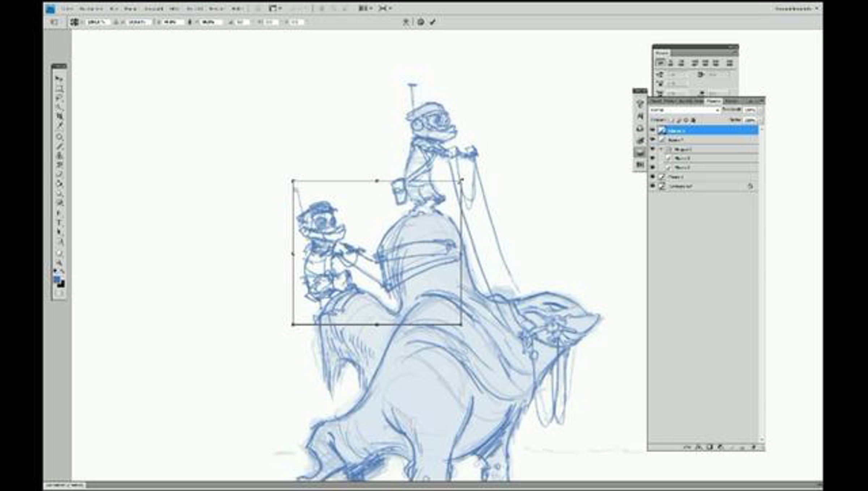
Task: Click the foreground color swatch
Action: click(57, 279)
